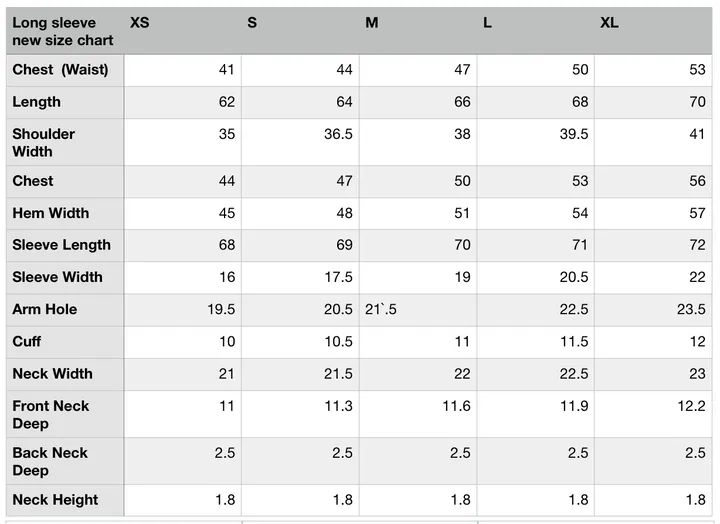Select the XL column header

click(609, 23)
